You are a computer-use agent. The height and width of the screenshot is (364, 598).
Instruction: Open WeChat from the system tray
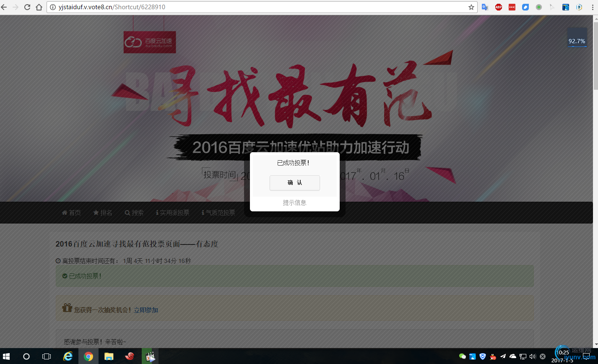click(x=463, y=356)
